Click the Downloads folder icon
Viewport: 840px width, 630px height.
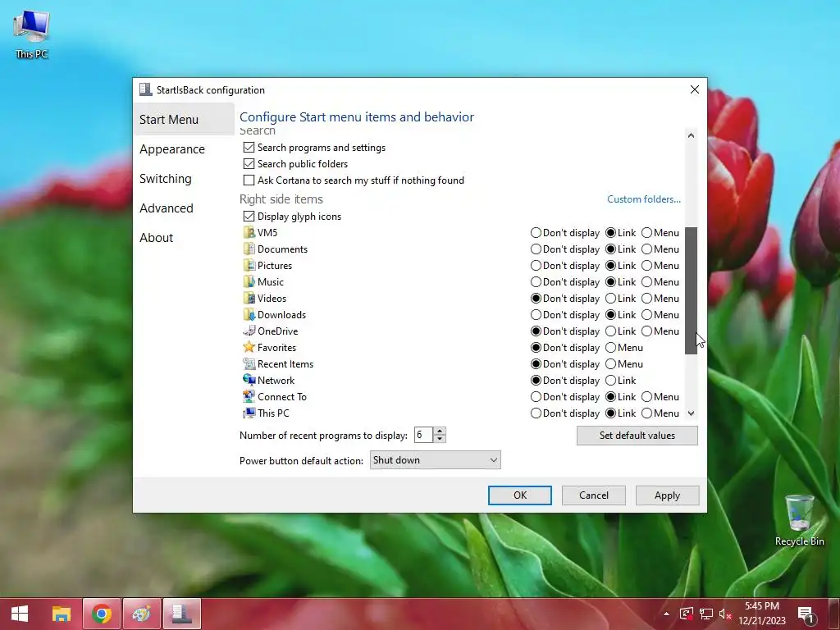(249, 314)
